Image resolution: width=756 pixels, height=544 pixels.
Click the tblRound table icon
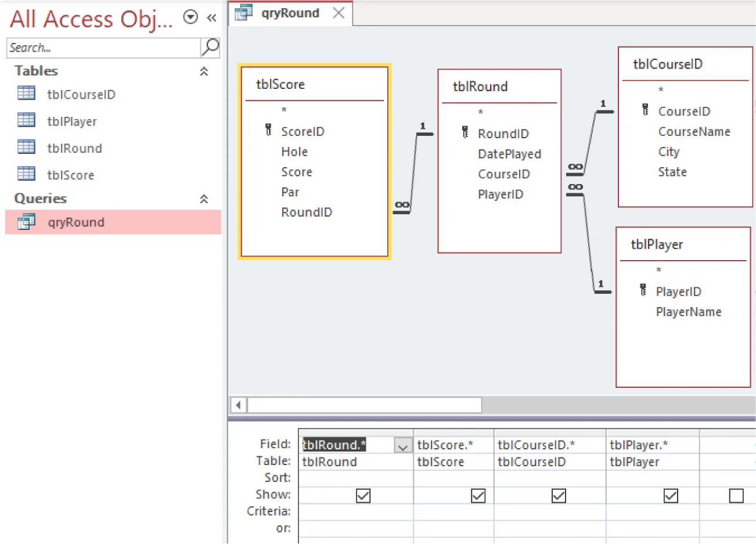click(x=26, y=148)
